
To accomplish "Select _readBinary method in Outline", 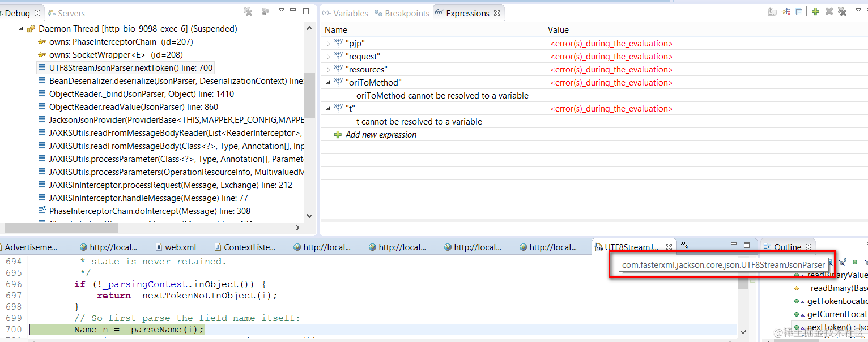I will pyautogui.click(x=831, y=288).
